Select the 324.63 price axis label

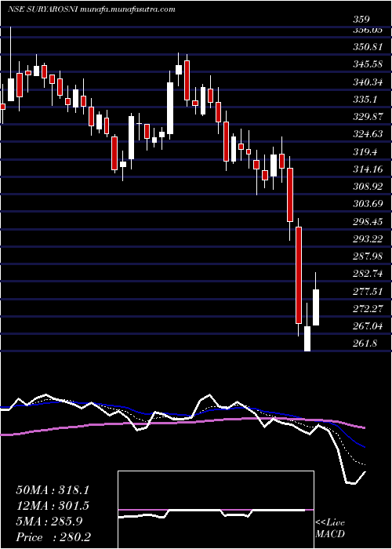tap(367, 134)
